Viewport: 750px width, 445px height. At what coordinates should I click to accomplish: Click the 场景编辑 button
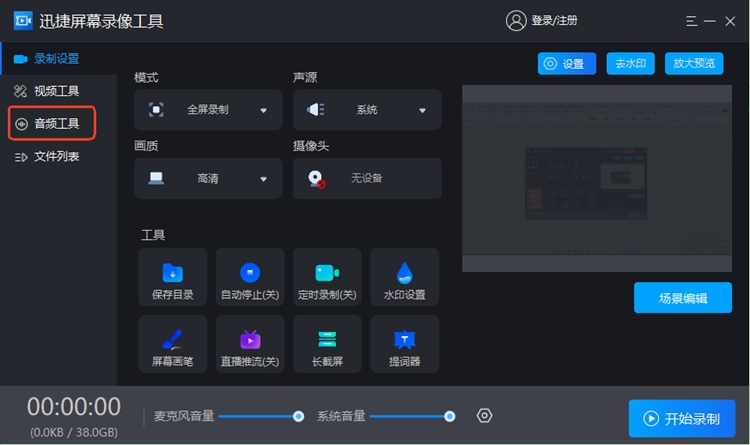click(x=683, y=298)
